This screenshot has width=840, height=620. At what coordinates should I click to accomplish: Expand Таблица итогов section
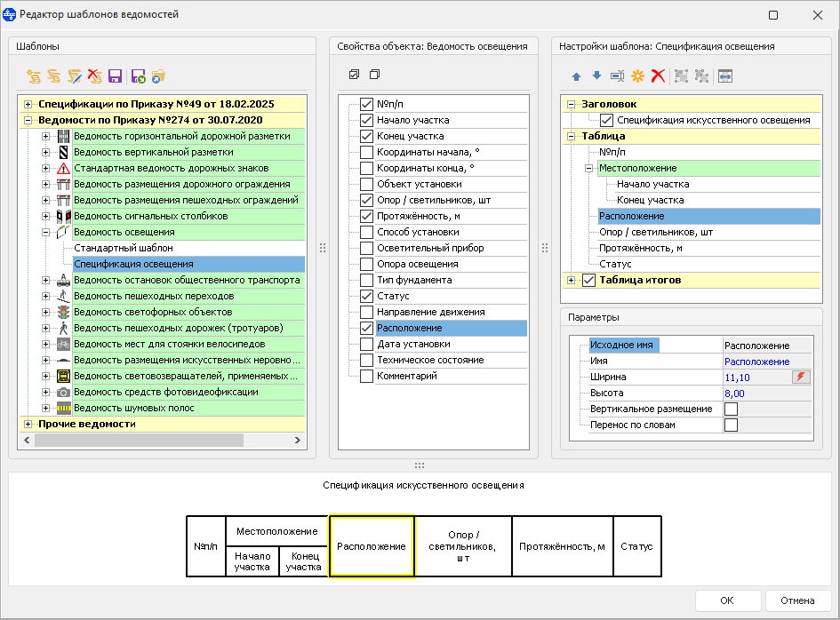pos(572,281)
